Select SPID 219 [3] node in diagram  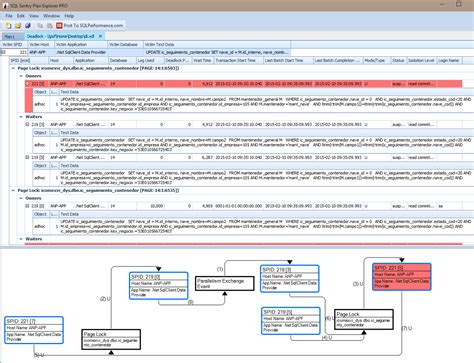290,278
